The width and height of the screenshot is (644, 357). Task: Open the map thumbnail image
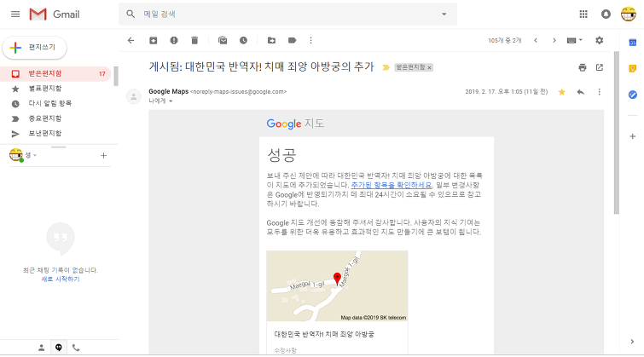coord(337,286)
